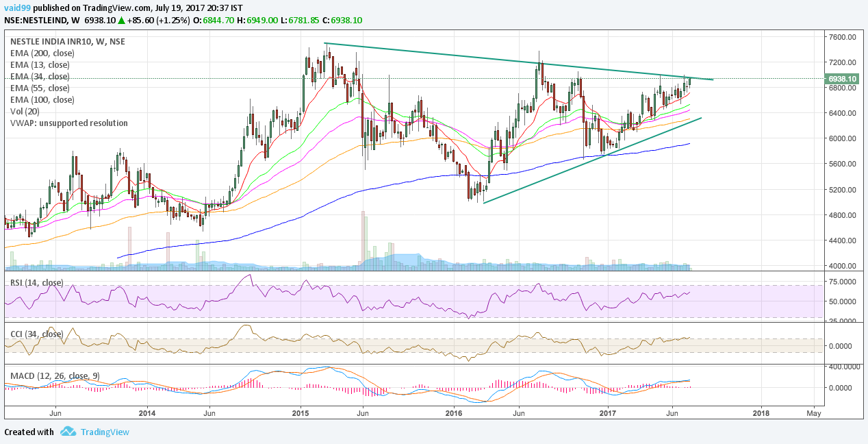
Task: Click the 25.0000 RSI scale value
Action: point(844,321)
